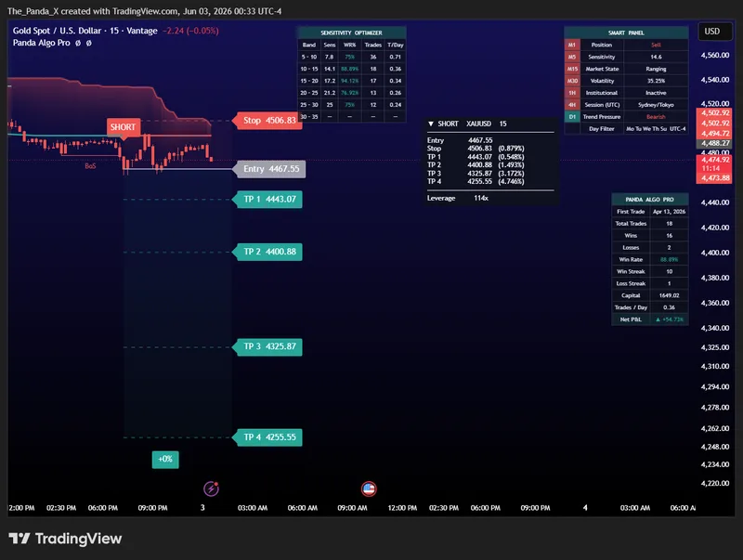Click the Panda Algo Pro indicator name
Screen dimensions: 743x560
41,43
